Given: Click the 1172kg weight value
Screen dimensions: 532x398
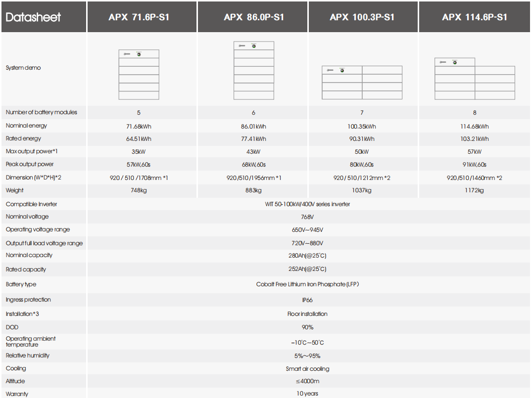Looking at the screenshot, I should [x=474, y=190].
